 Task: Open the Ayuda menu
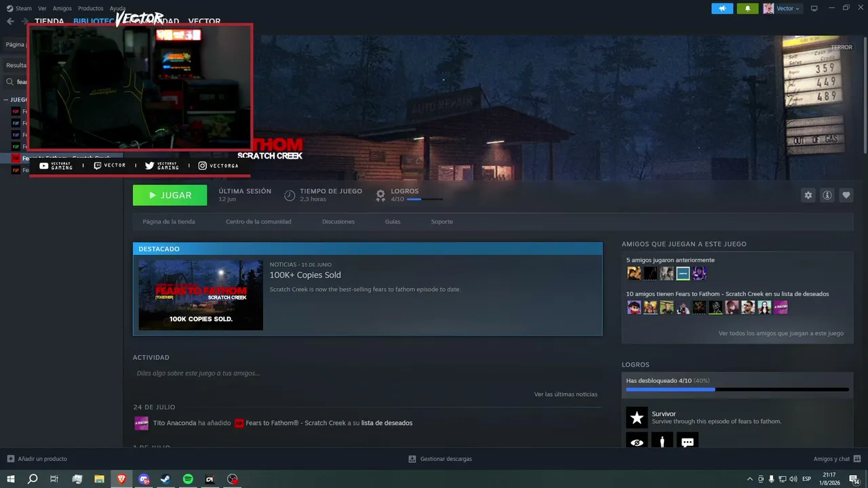[x=117, y=8]
